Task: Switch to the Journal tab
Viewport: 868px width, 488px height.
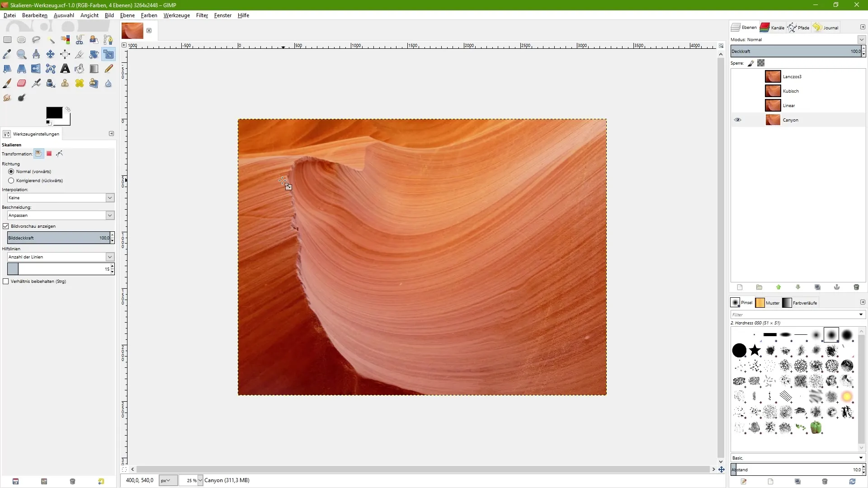Action: (826, 28)
